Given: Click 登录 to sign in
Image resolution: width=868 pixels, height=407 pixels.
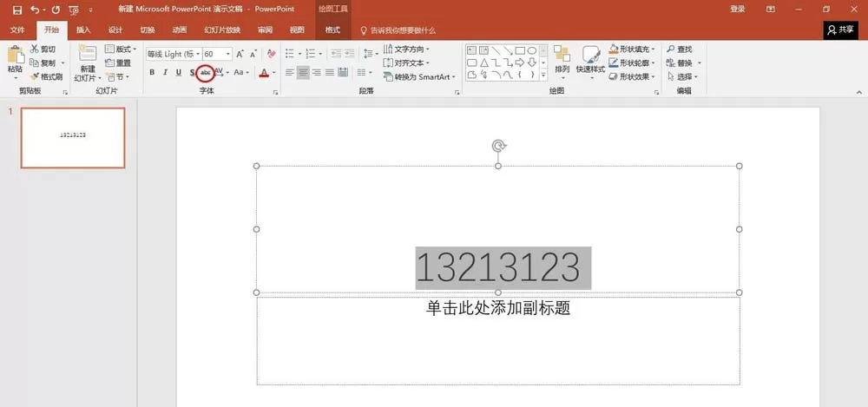Looking at the screenshot, I should [737, 10].
